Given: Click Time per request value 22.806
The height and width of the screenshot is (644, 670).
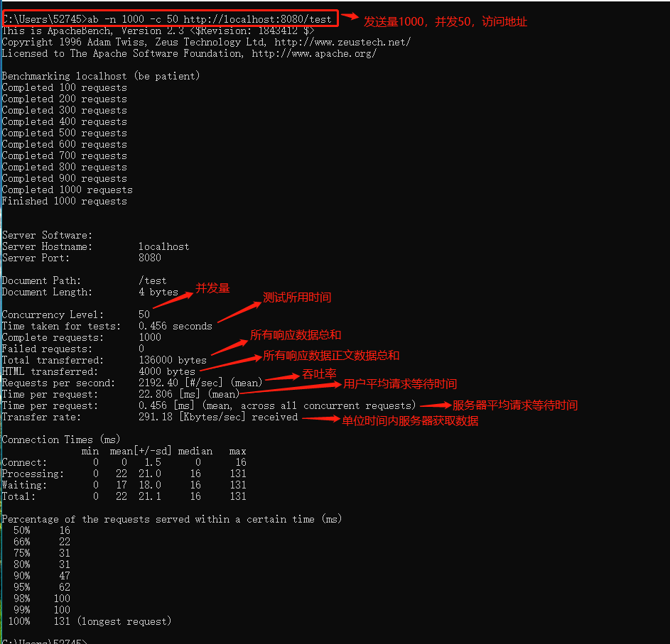Looking at the screenshot, I should click(x=156, y=394).
